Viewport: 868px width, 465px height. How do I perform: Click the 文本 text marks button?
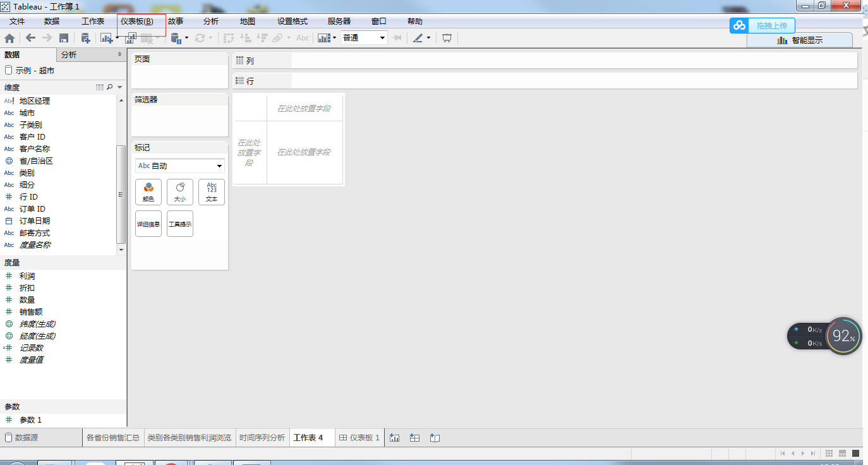pyautogui.click(x=212, y=191)
